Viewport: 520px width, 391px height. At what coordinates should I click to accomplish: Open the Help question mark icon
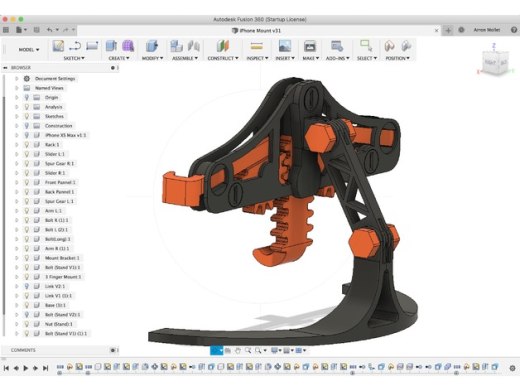click(514, 30)
